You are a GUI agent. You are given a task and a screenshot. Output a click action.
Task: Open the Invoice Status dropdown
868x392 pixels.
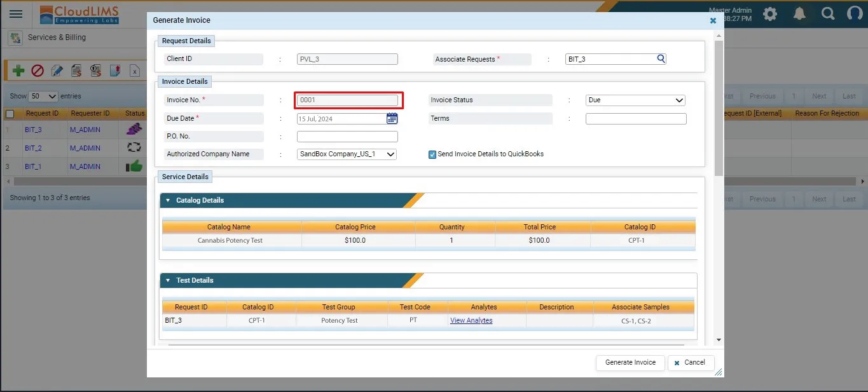click(x=635, y=100)
